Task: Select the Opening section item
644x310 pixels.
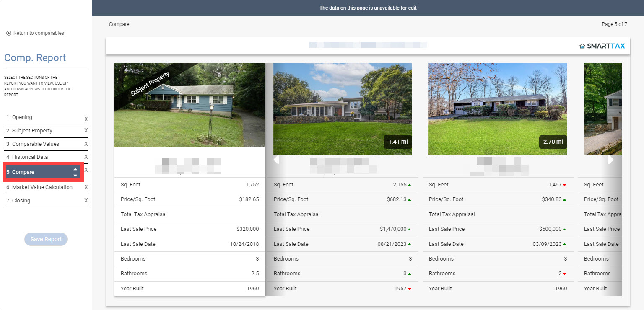Action: [19, 117]
